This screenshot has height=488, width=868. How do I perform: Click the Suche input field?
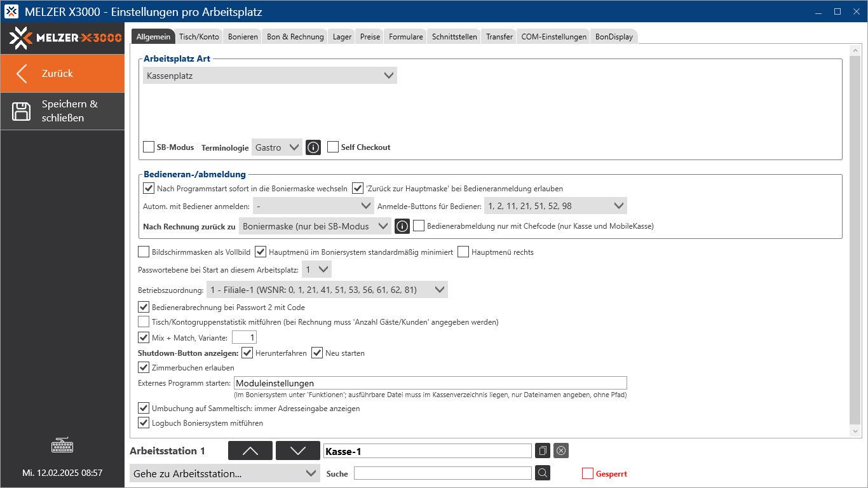442,473
